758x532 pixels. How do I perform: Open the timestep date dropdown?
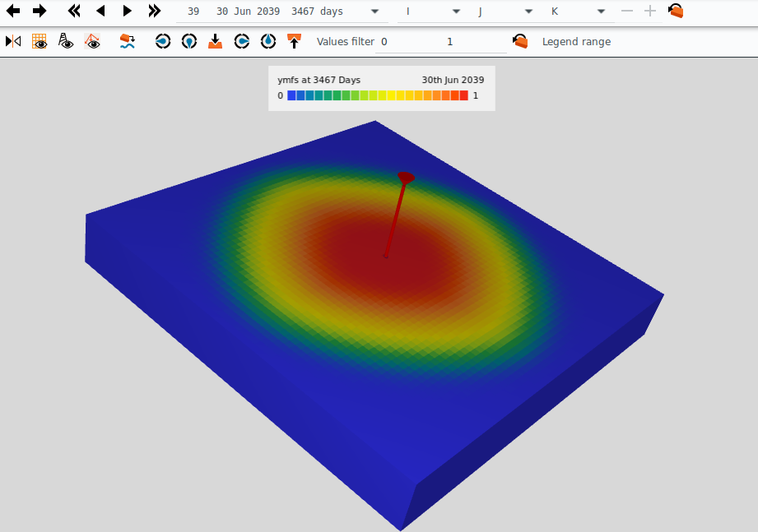pos(375,12)
